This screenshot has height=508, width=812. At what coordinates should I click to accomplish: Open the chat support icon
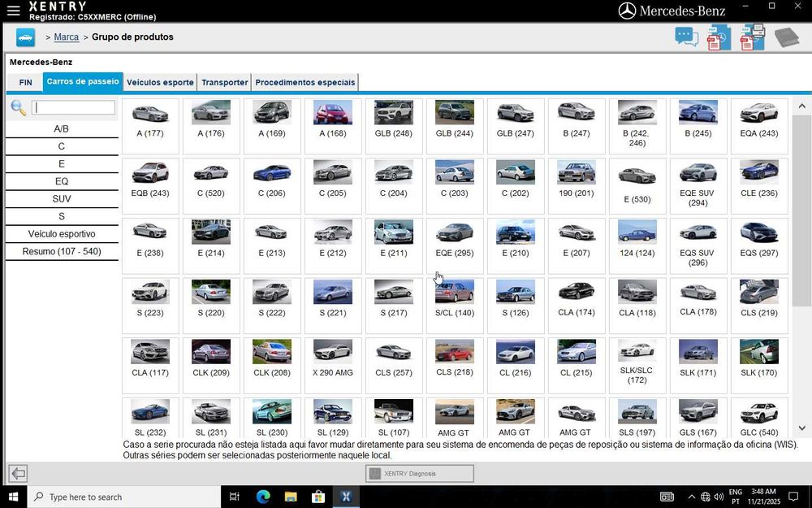point(686,37)
